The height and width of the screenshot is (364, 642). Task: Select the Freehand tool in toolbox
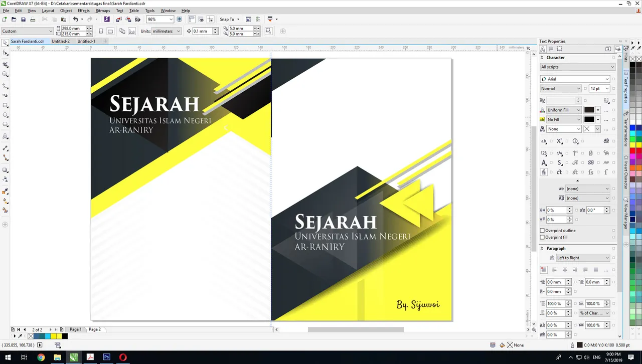pyautogui.click(x=6, y=85)
